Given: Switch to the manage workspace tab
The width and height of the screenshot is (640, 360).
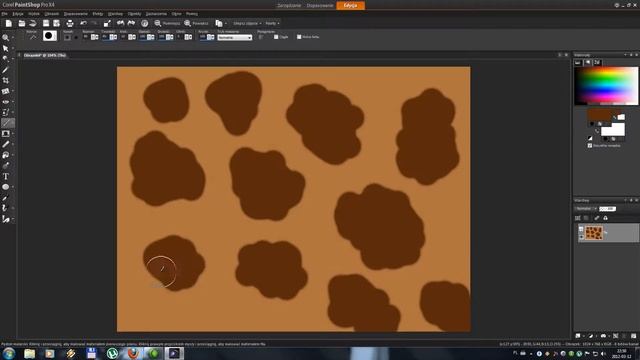Looking at the screenshot, I should [289, 5].
